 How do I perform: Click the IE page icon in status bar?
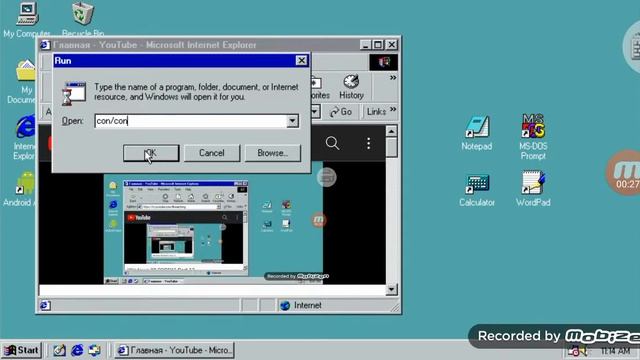pos(45,305)
